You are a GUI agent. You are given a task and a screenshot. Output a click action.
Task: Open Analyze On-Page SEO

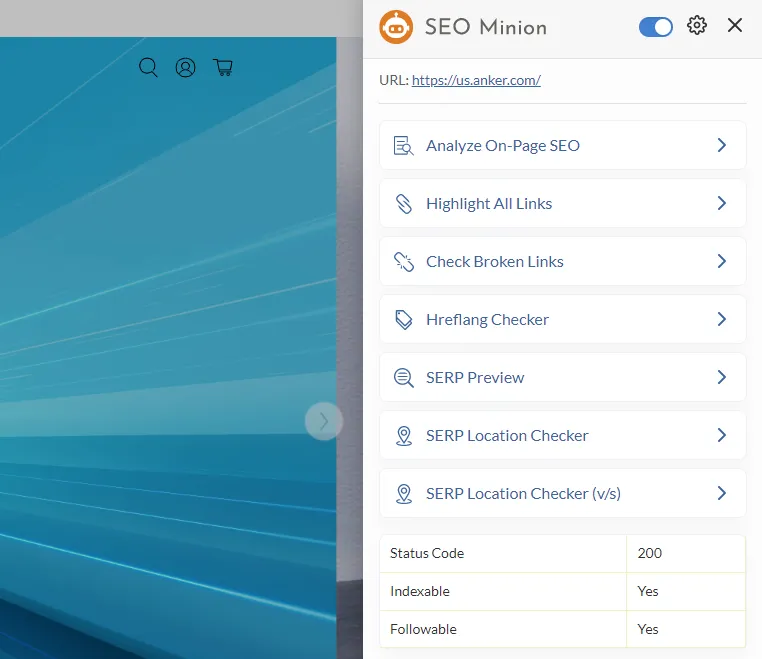tap(562, 145)
